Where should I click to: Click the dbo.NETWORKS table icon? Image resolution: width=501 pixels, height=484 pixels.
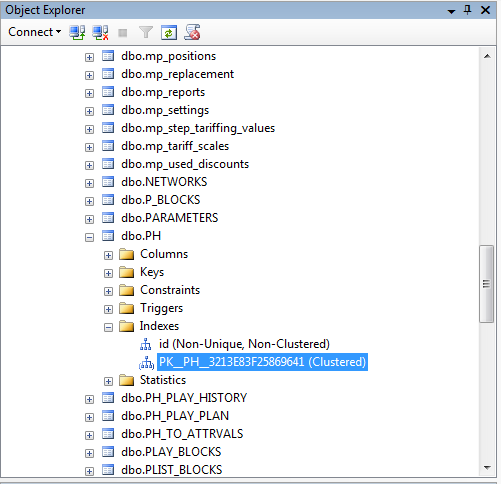[x=108, y=182]
